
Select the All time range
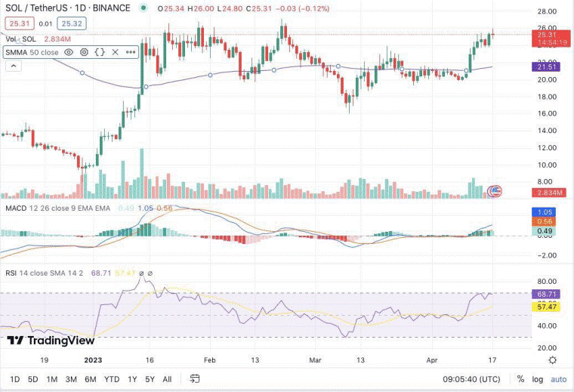coord(167,379)
